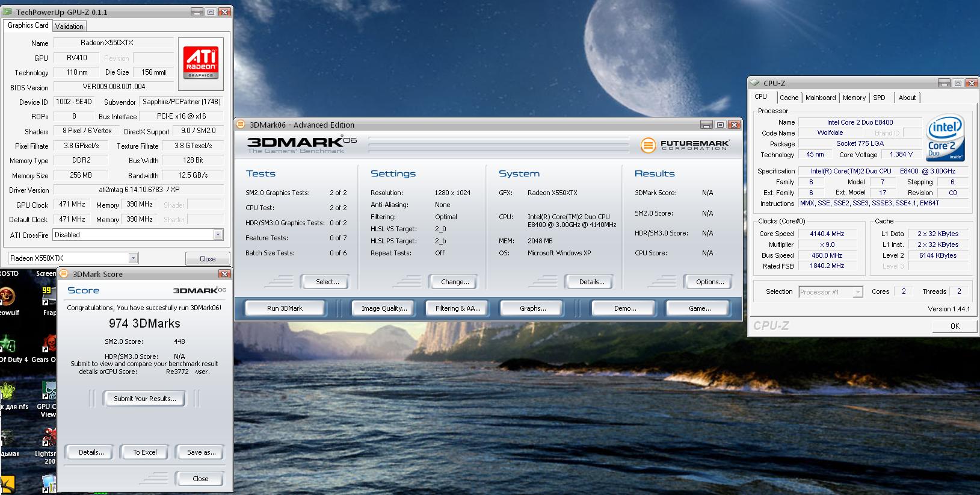Screen dimensions: 980x495
Task: Click the 3DMark Score window title icon
Action: [x=64, y=274]
